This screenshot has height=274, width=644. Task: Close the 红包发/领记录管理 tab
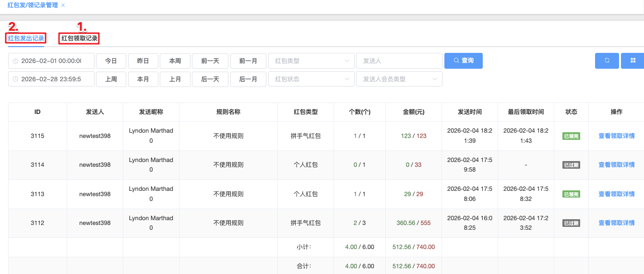63,5
